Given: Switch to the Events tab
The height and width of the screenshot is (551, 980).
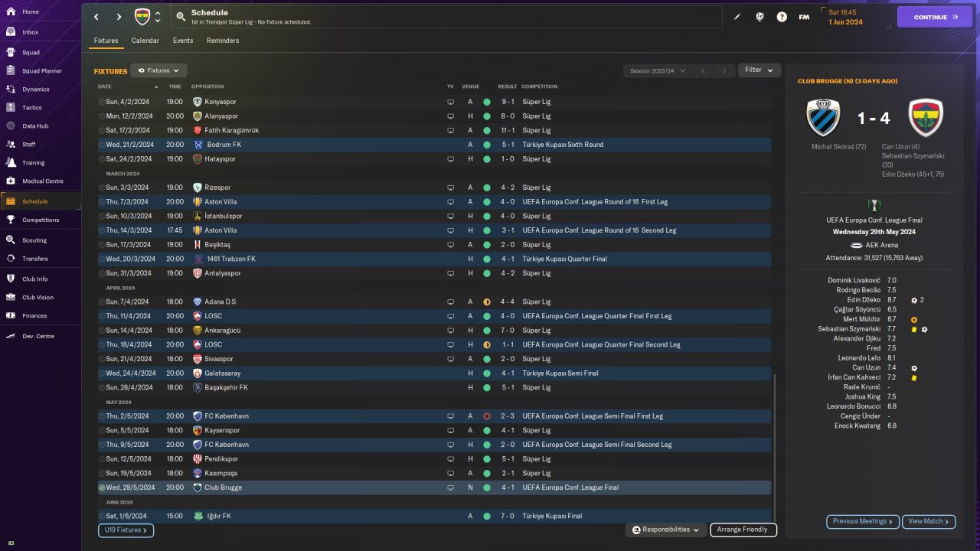Looking at the screenshot, I should [183, 41].
